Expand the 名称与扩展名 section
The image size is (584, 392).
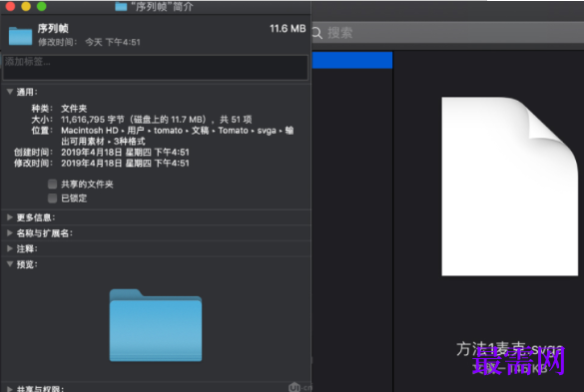click(x=10, y=232)
